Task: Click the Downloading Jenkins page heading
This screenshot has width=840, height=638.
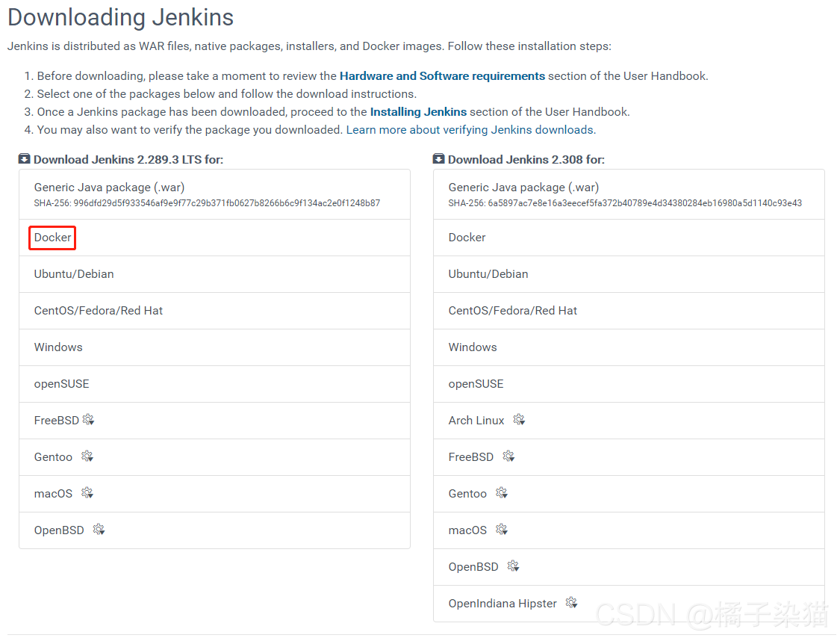Action: coord(120,18)
